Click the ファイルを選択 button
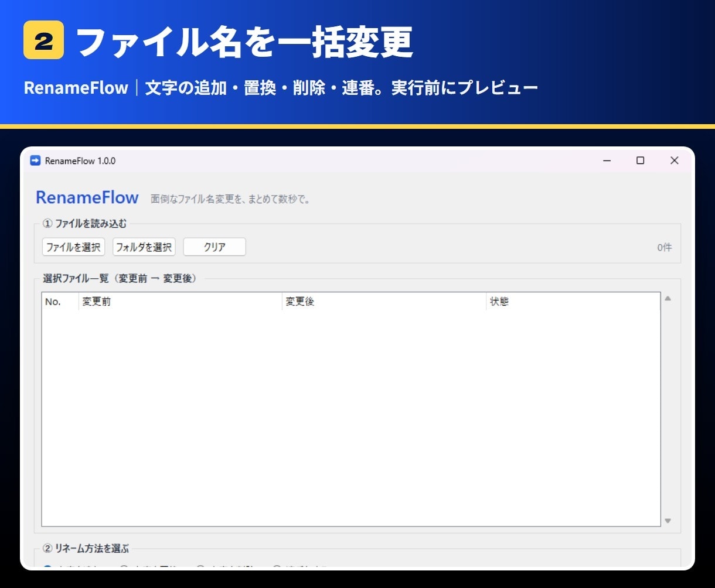This screenshot has width=715, height=588. coord(73,247)
